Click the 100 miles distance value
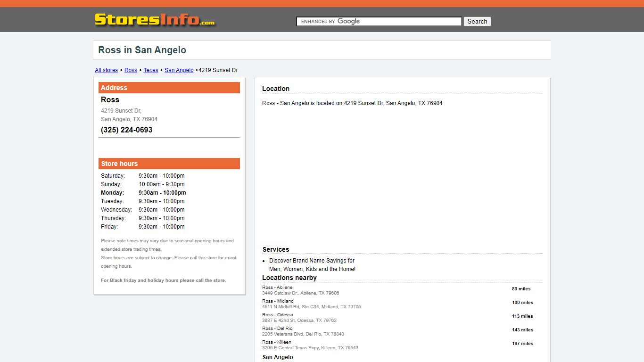The image size is (644, 362). [x=522, y=303]
